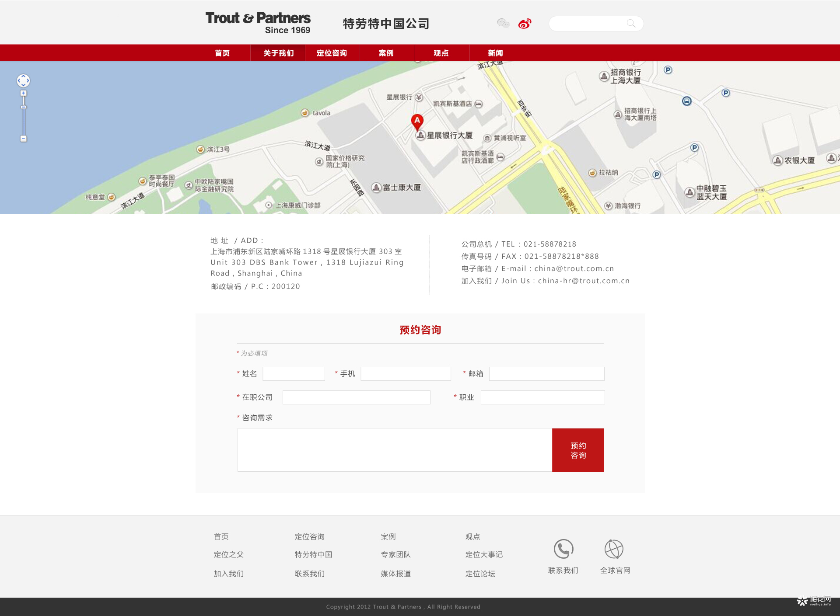Zoom in with the map plus button

[24, 93]
